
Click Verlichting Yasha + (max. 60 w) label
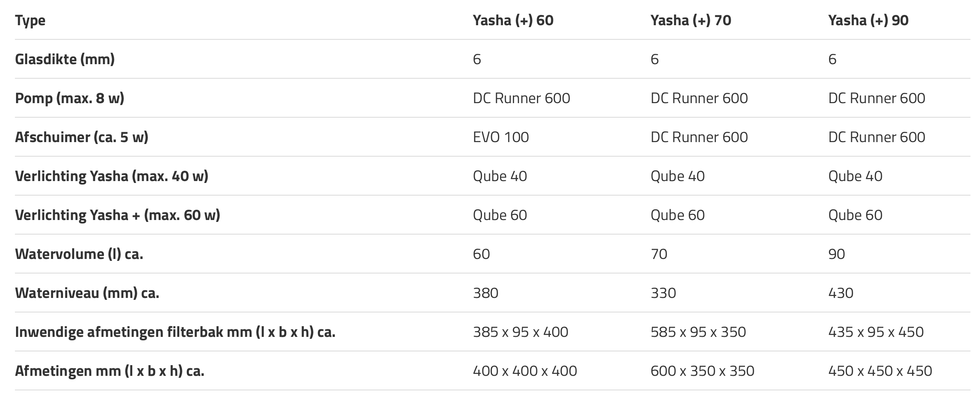coord(117,215)
